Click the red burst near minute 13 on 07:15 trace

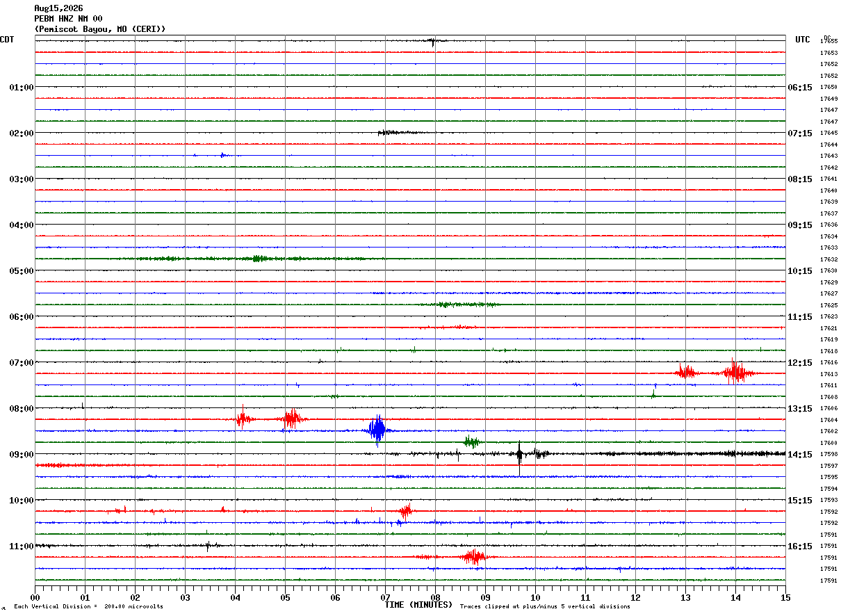[x=686, y=373]
